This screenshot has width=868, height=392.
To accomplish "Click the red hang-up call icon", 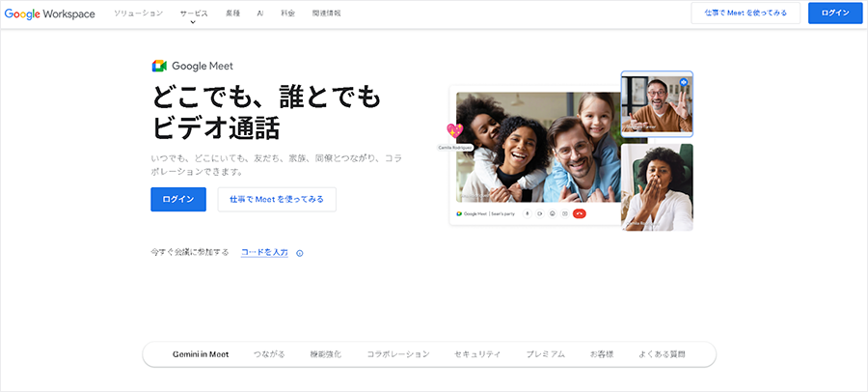I will 579,212.
